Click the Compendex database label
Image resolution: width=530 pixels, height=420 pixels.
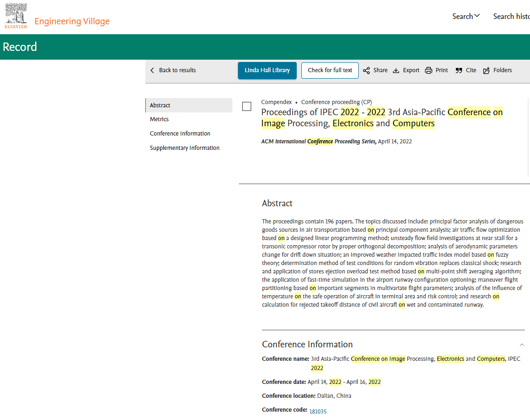click(276, 102)
